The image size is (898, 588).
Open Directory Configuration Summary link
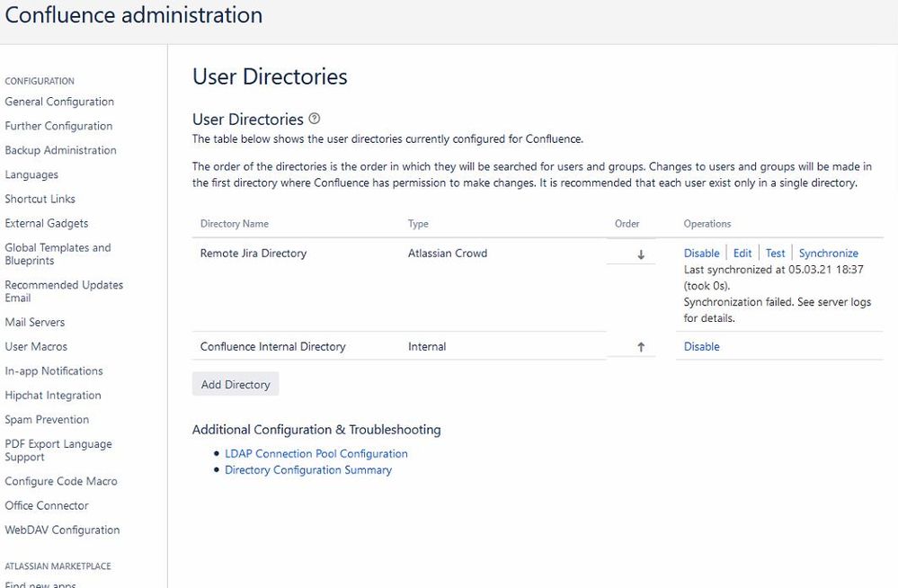(x=308, y=470)
